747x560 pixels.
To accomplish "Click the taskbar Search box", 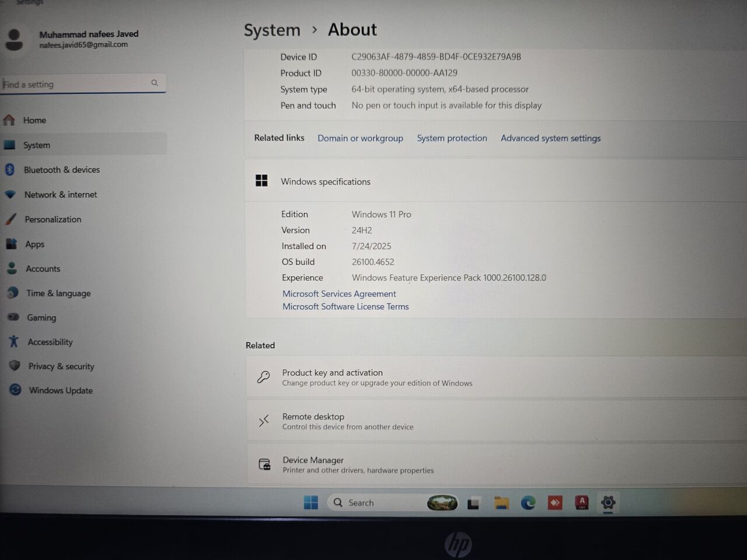I will point(393,502).
